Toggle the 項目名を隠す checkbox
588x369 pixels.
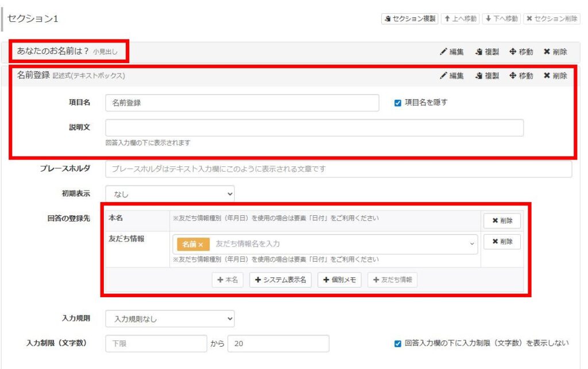398,103
